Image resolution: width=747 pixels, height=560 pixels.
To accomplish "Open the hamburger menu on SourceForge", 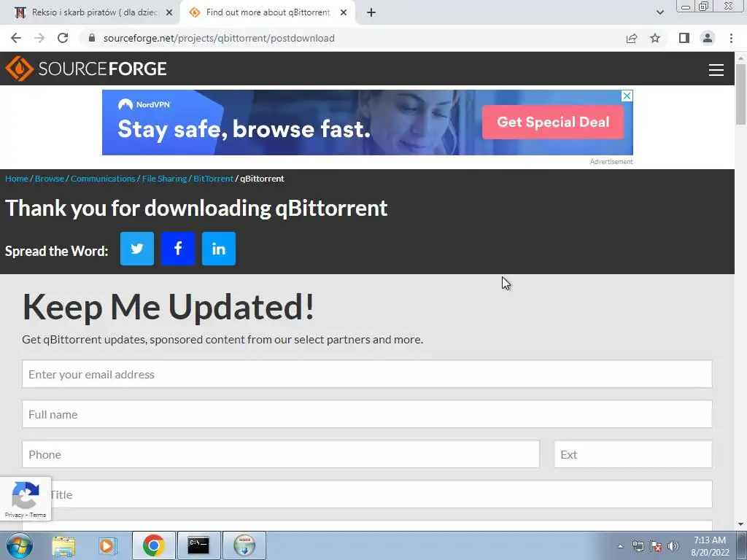I will 716,70.
